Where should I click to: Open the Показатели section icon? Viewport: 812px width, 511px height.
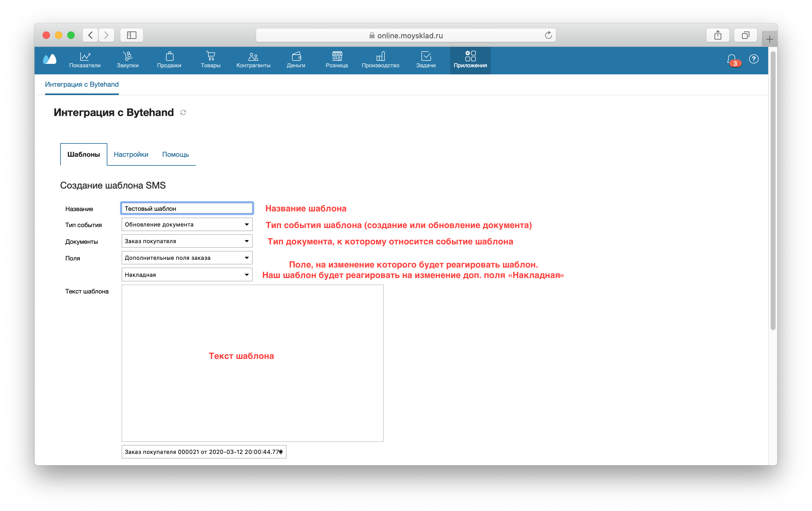point(85,56)
